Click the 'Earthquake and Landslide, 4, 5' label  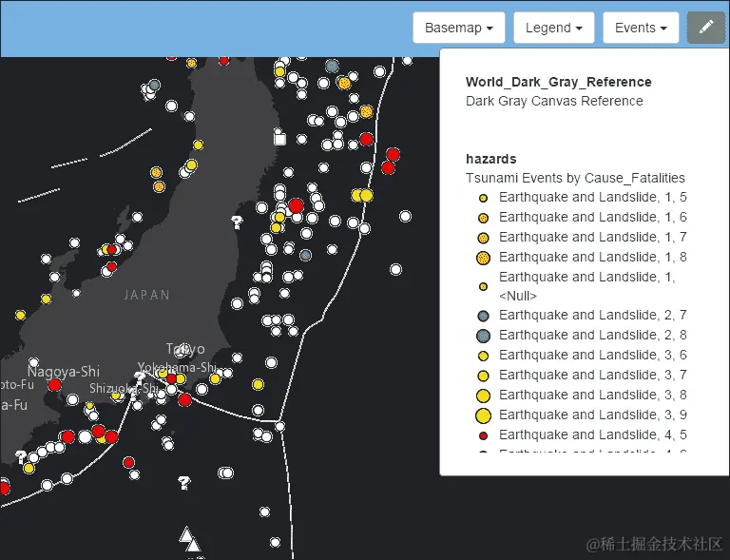593,434
